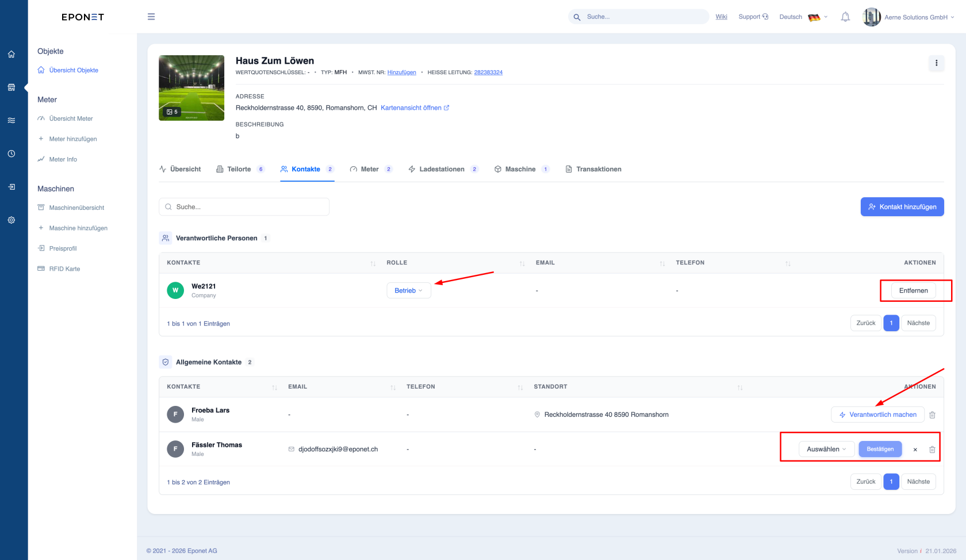Viewport: 966px width, 560px height.
Task: Focus the top Suche search field
Action: (638, 17)
